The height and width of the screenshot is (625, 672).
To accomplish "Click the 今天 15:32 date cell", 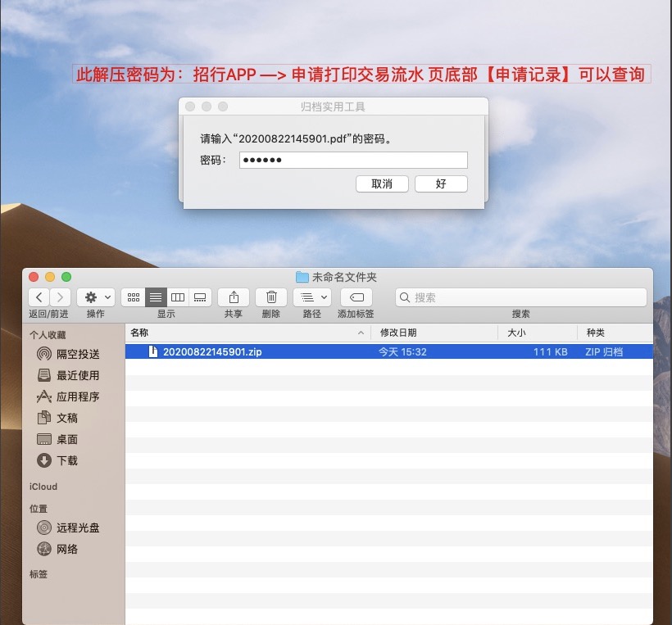I will 402,351.
